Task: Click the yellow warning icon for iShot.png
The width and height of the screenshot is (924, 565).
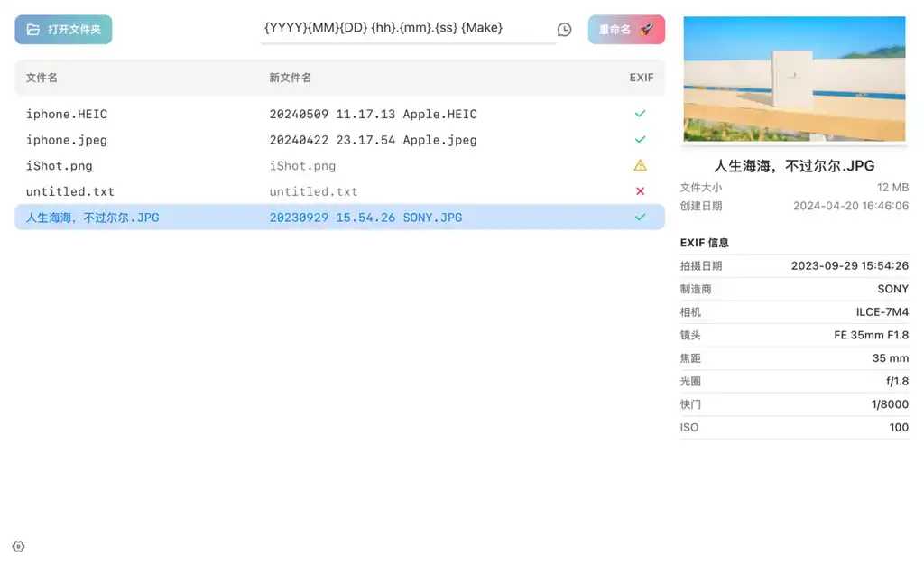Action: point(640,165)
